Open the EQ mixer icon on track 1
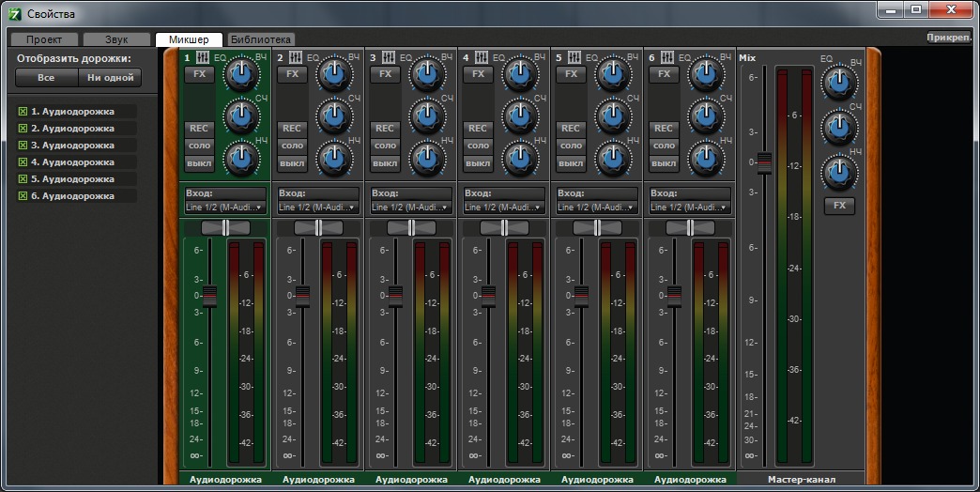The height and width of the screenshot is (492, 980). (x=203, y=57)
